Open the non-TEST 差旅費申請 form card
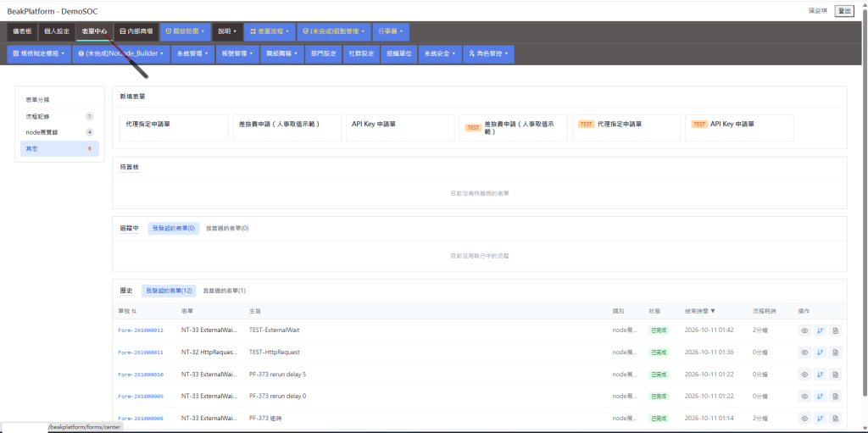The image size is (868, 433). 287,128
